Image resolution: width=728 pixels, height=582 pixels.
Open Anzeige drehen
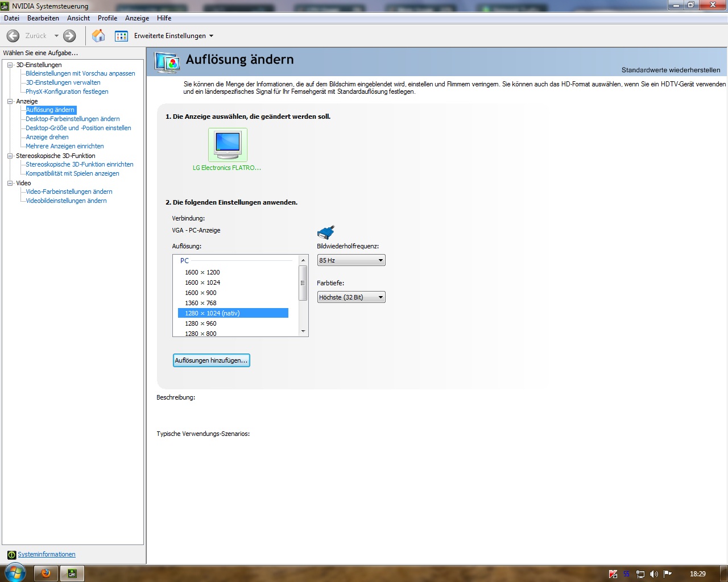pos(47,137)
